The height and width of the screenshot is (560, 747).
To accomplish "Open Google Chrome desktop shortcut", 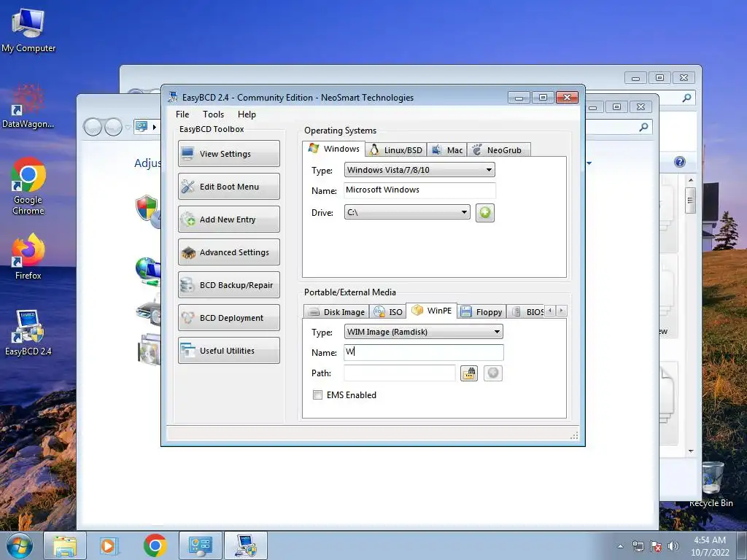I will pos(28,186).
